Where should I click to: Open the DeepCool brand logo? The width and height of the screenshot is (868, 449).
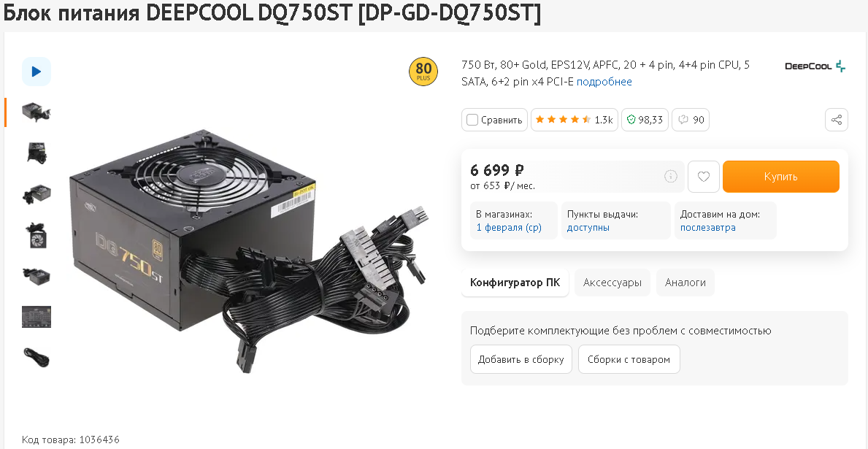[x=815, y=66]
